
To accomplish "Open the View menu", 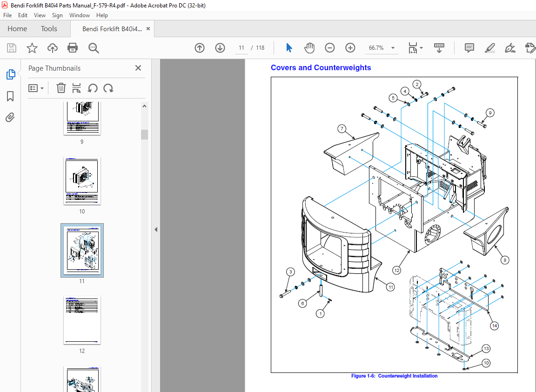I will [40, 15].
